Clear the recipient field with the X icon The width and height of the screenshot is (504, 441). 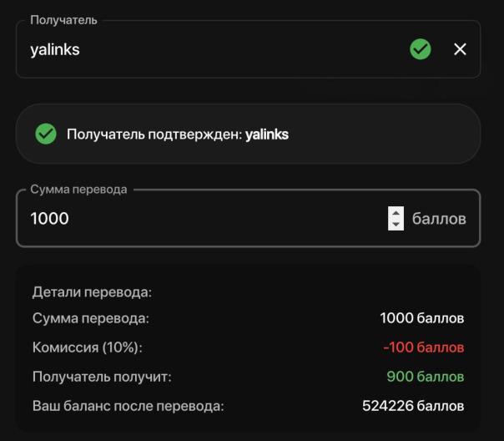[460, 49]
